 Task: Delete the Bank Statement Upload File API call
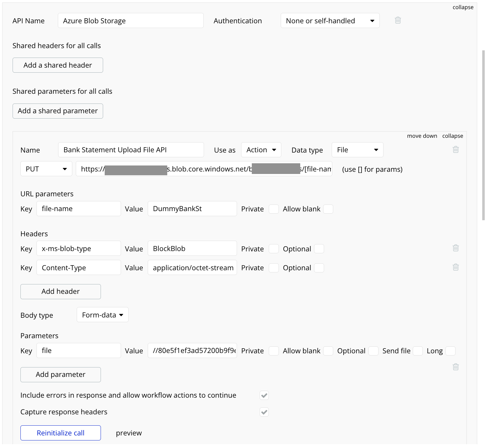pos(456,150)
